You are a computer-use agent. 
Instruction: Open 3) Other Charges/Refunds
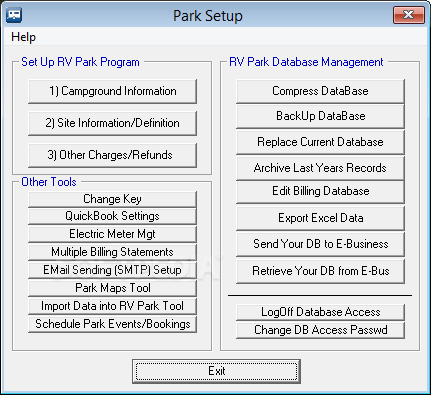click(x=113, y=155)
